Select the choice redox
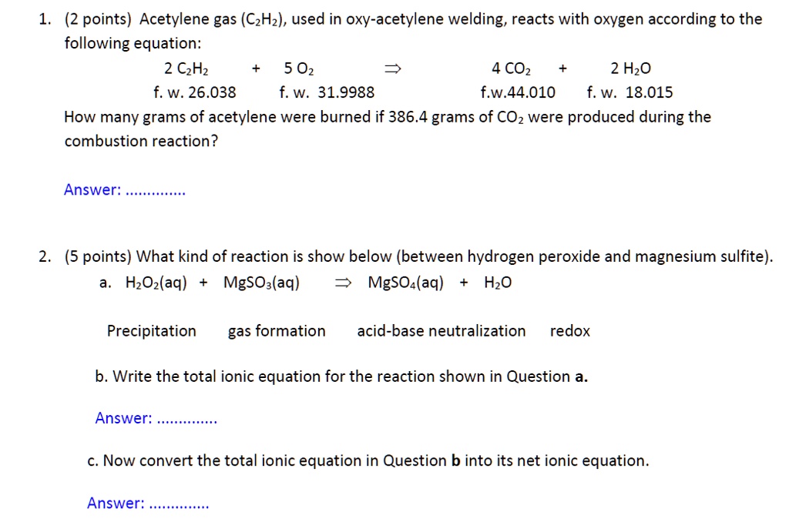This screenshot has width=789, height=532. pos(570,331)
